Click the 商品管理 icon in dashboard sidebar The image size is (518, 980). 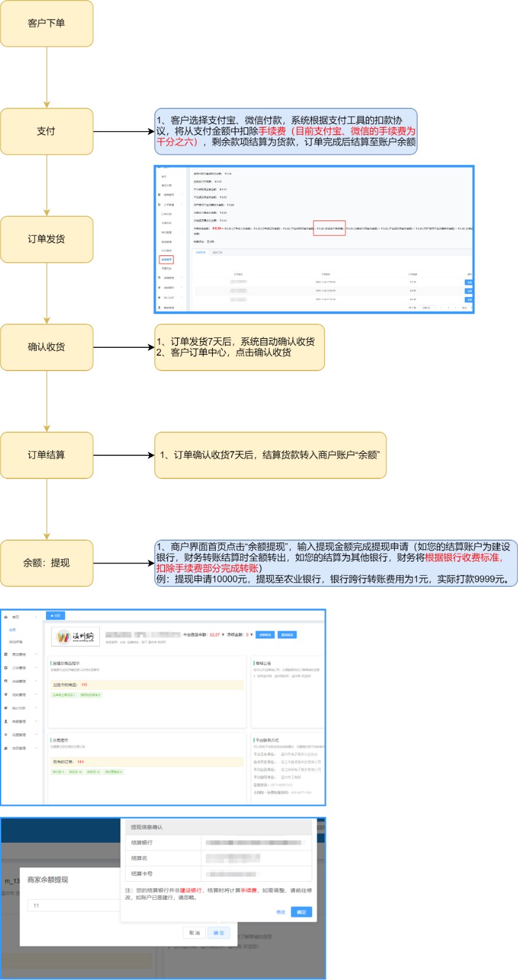6,654
